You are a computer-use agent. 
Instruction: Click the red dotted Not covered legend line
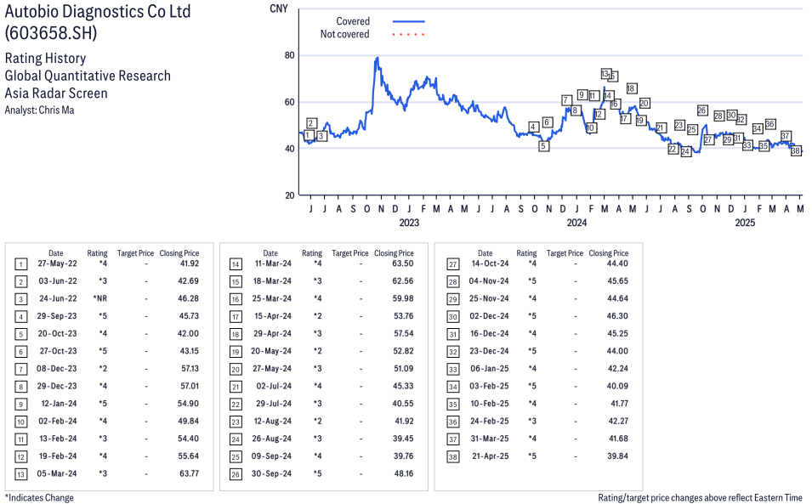tap(409, 35)
